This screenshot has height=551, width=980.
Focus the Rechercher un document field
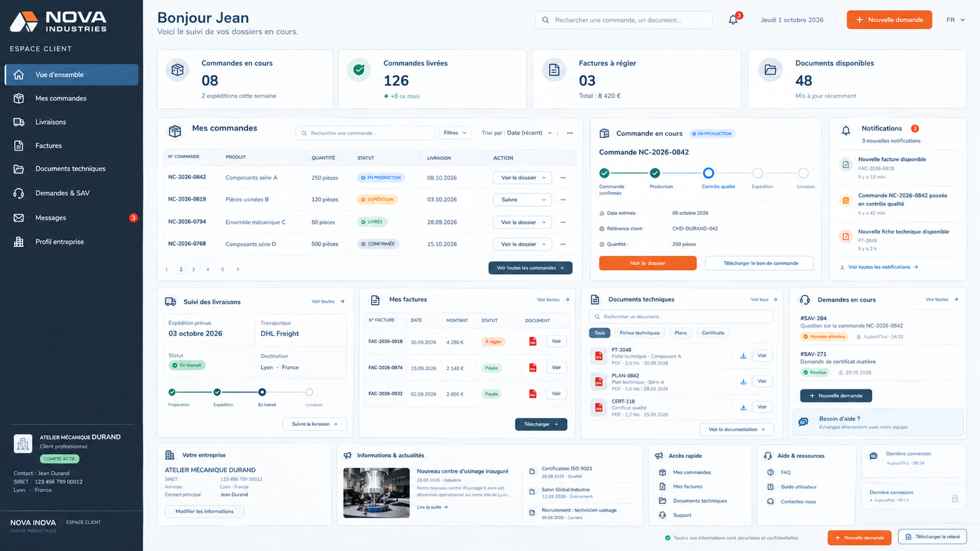click(681, 317)
